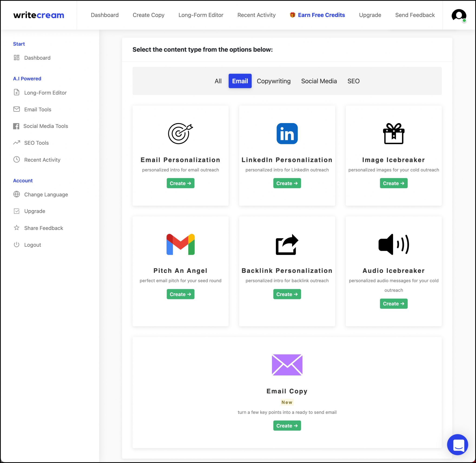Image resolution: width=476 pixels, height=463 pixels.
Task: Click the LinkedIn Personalization icon
Action: [287, 133]
